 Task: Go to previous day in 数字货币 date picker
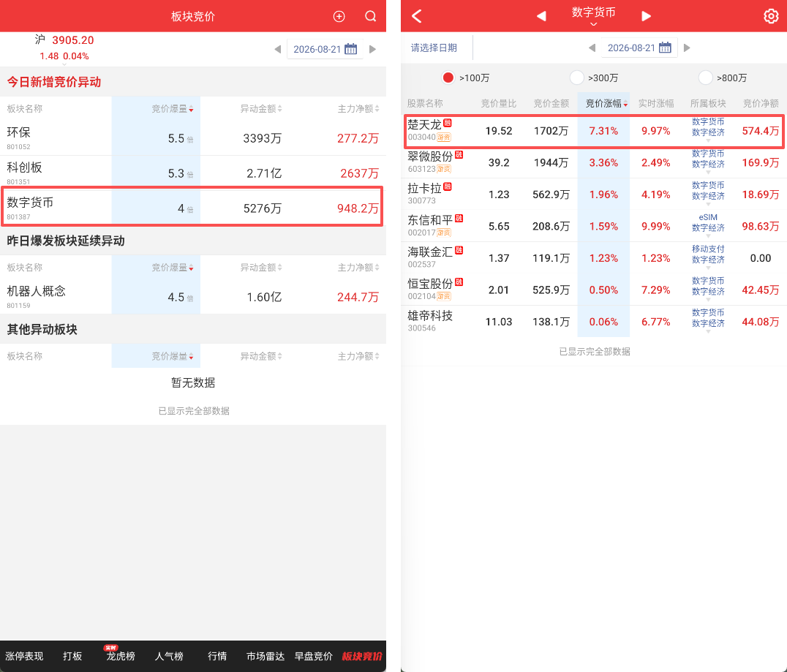592,48
